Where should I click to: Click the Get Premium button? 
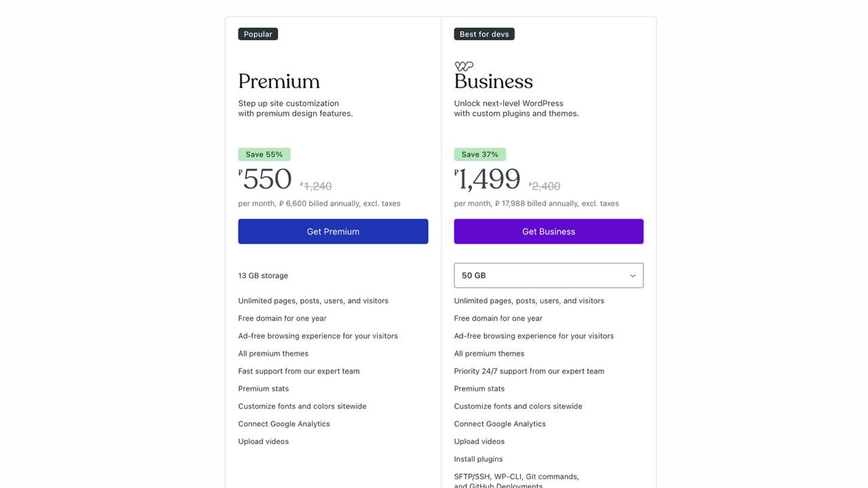click(x=333, y=231)
